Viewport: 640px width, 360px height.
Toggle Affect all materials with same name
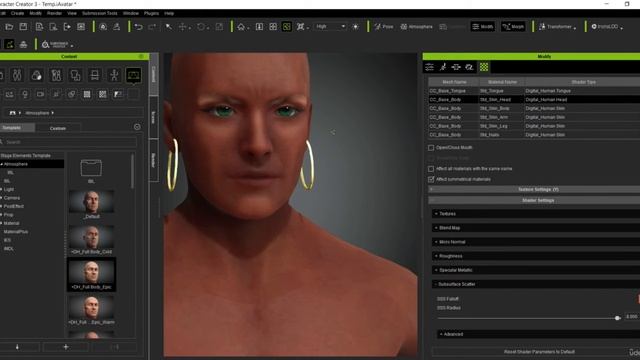point(431,169)
